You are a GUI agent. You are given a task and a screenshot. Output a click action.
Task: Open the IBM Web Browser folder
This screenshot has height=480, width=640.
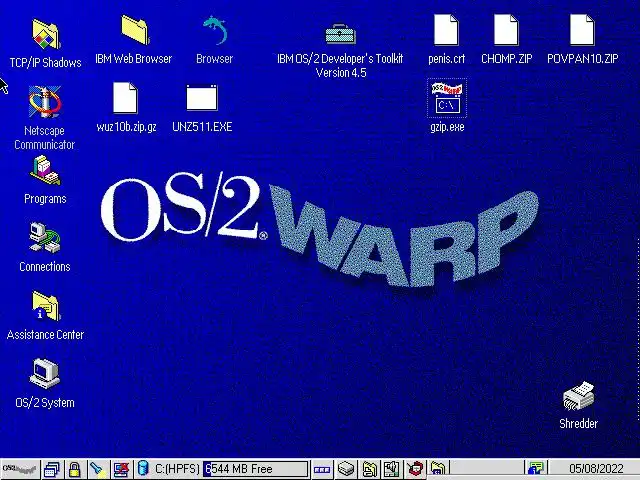[x=135, y=30]
